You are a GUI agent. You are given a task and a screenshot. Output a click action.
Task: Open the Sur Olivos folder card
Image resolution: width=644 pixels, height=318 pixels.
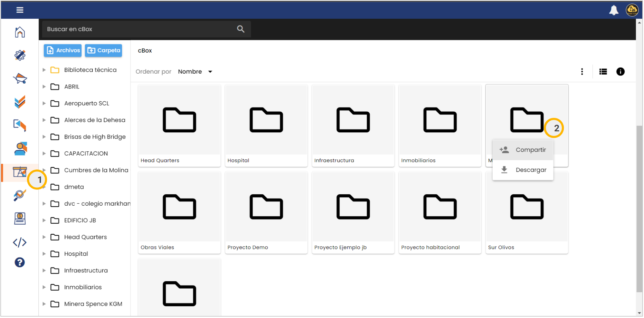tap(527, 213)
